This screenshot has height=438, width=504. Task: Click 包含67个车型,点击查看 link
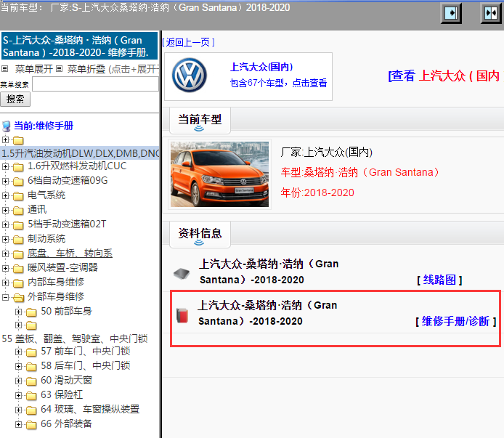pos(278,83)
